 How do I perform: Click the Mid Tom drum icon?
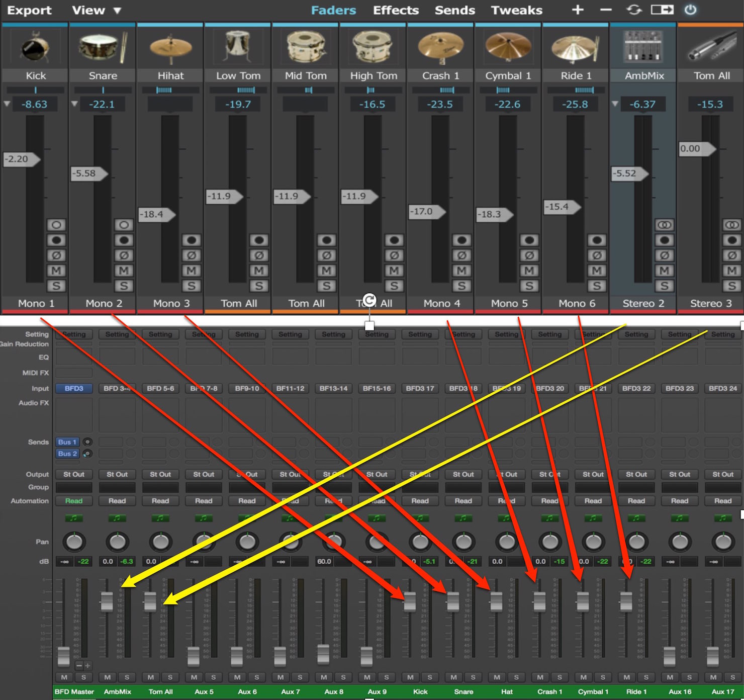pos(306,48)
